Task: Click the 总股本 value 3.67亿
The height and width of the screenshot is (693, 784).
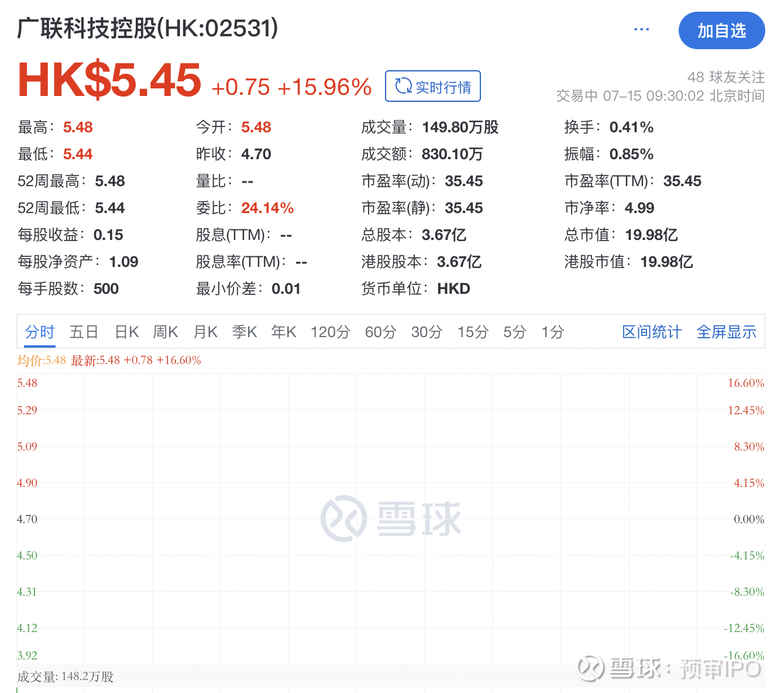Action: (x=444, y=235)
